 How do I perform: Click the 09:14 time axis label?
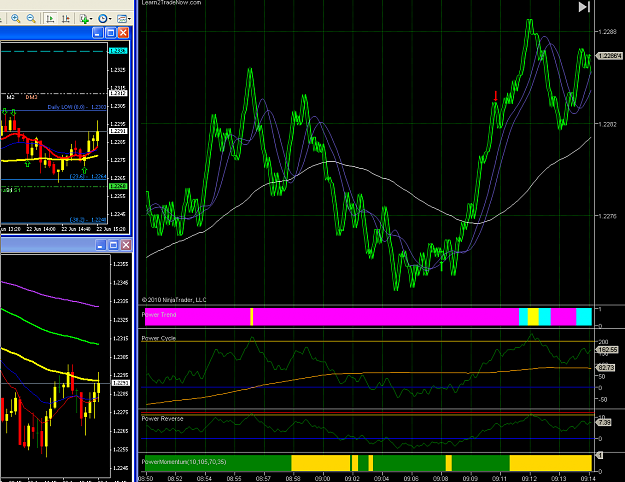pyautogui.click(x=588, y=478)
